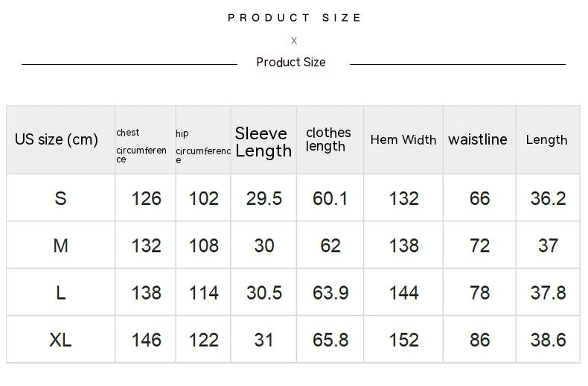
Task: Click the "PRODUCT SIZE" heading text
Action: [295, 18]
